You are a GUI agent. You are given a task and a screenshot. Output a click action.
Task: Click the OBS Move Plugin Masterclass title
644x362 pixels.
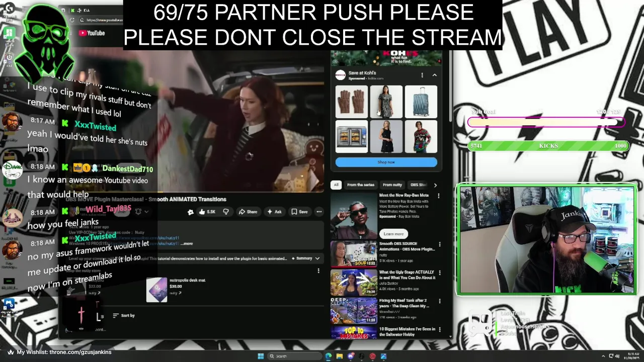point(146,199)
